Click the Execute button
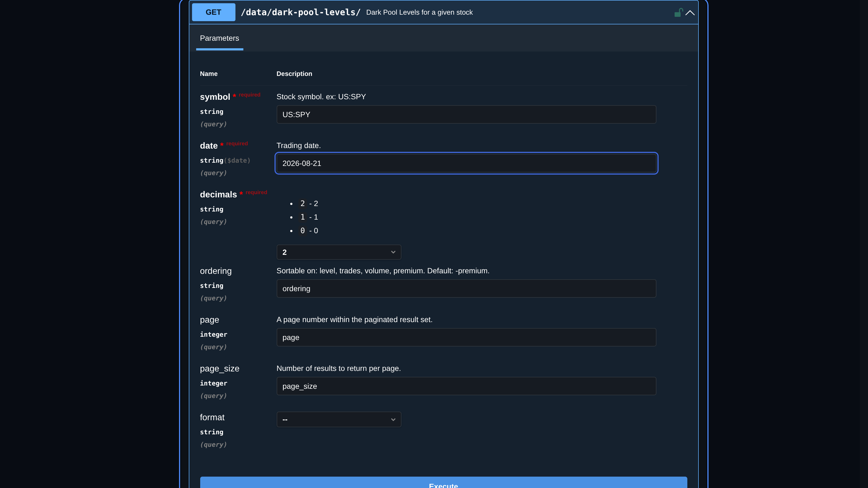The width and height of the screenshot is (868, 488). [443, 482]
